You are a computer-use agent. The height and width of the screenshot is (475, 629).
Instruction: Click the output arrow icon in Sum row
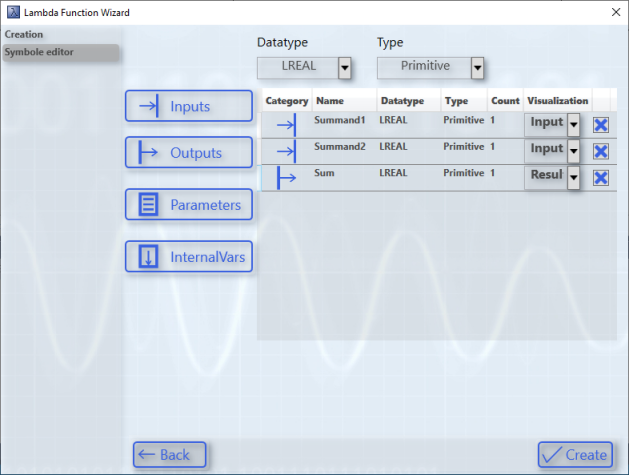click(287, 178)
